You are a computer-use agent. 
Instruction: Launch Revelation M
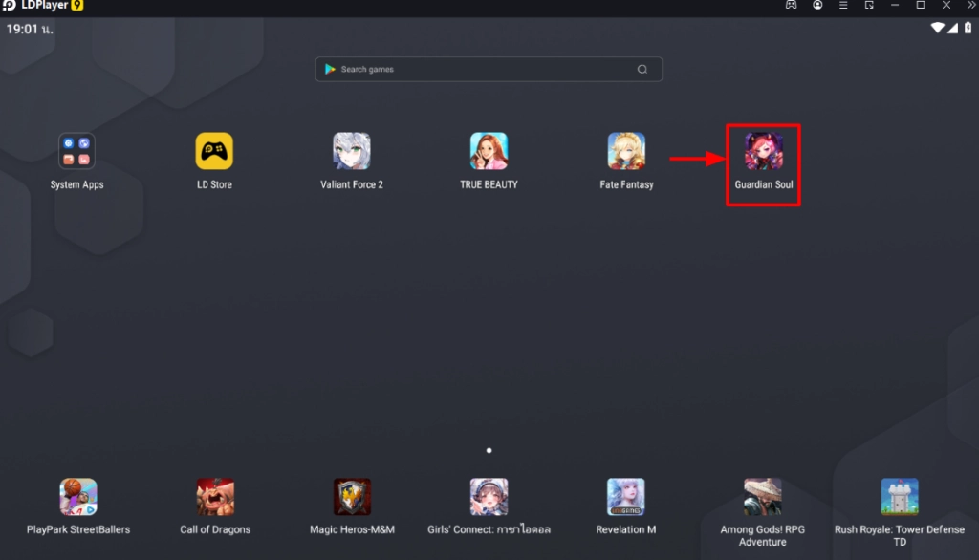tap(625, 497)
